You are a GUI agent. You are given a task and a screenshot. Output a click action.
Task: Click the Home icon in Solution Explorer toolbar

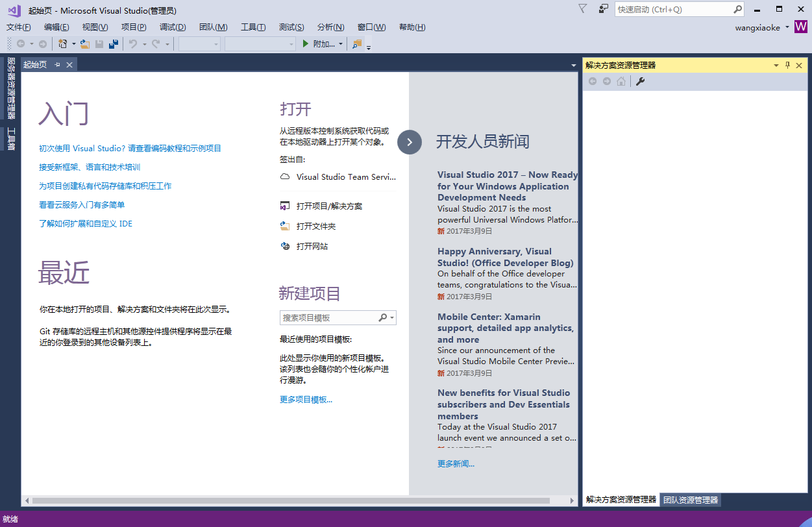pyautogui.click(x=620, y=81)
